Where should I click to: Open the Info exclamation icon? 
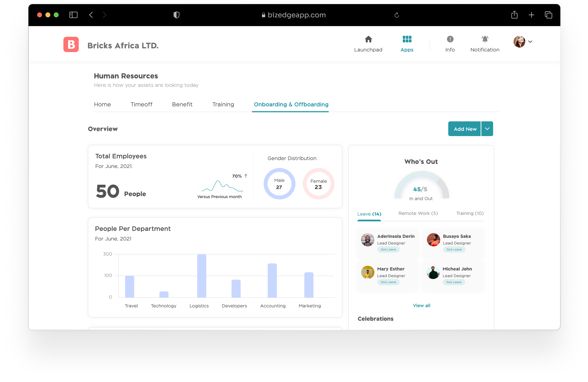point(450,39)
